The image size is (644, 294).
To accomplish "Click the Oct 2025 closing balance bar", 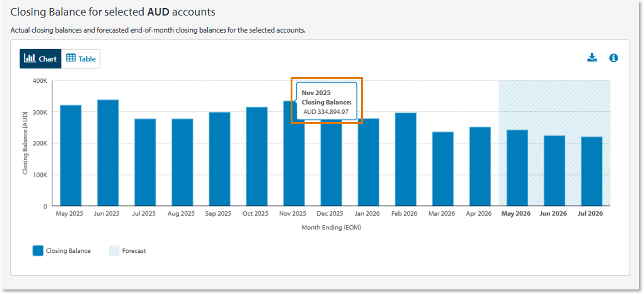I will tap(257, 156).
